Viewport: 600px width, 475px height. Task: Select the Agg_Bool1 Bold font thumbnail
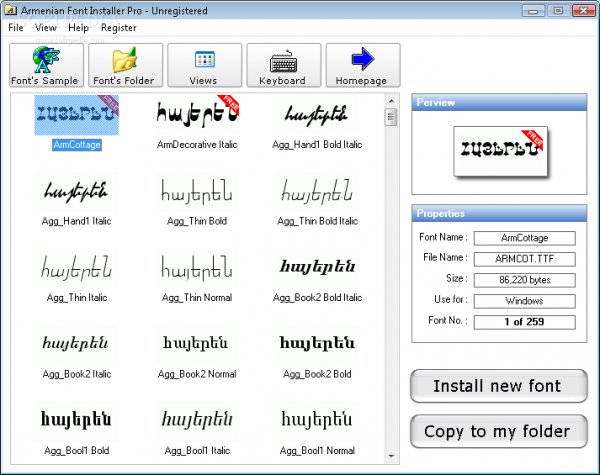coord(77,420)
